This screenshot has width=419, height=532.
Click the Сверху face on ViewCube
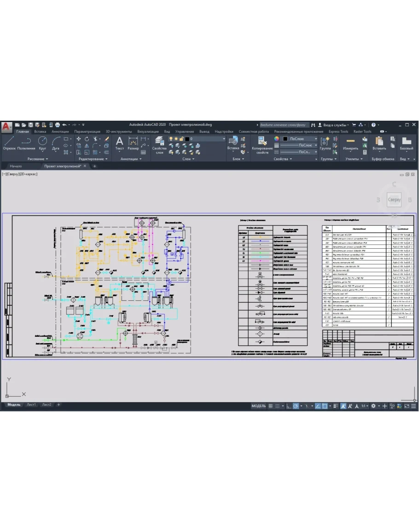[x=394, y=199]
